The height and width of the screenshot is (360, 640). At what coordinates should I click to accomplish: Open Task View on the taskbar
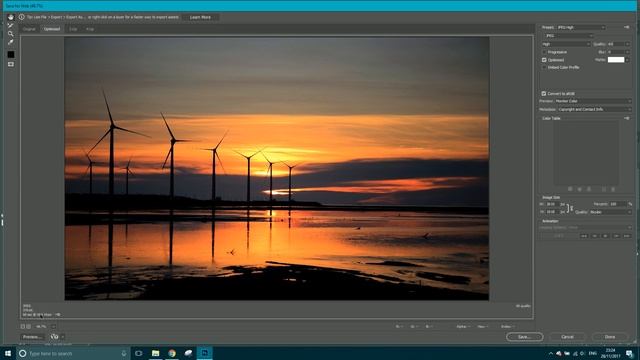[139, 353]
